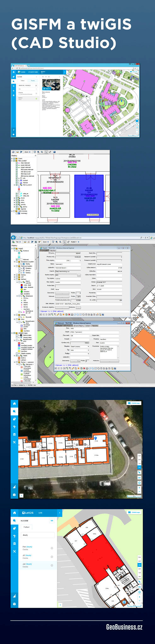The image size is (155, 644).
Task: Click the print icon in LetGIS sidebar
Action: click(14, 604)
